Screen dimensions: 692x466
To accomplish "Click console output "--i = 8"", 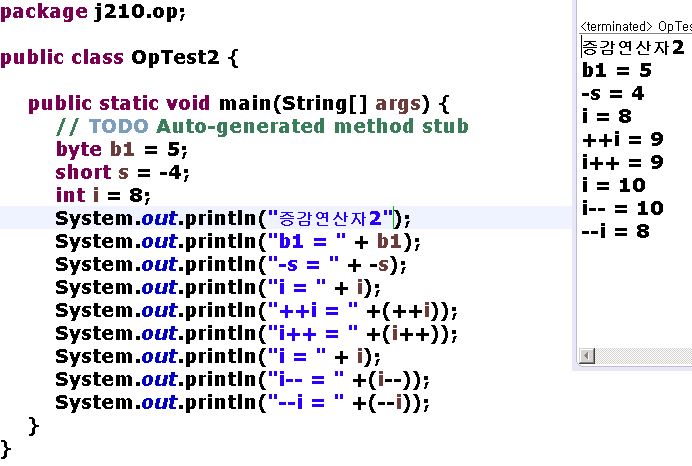I will 616,231.
